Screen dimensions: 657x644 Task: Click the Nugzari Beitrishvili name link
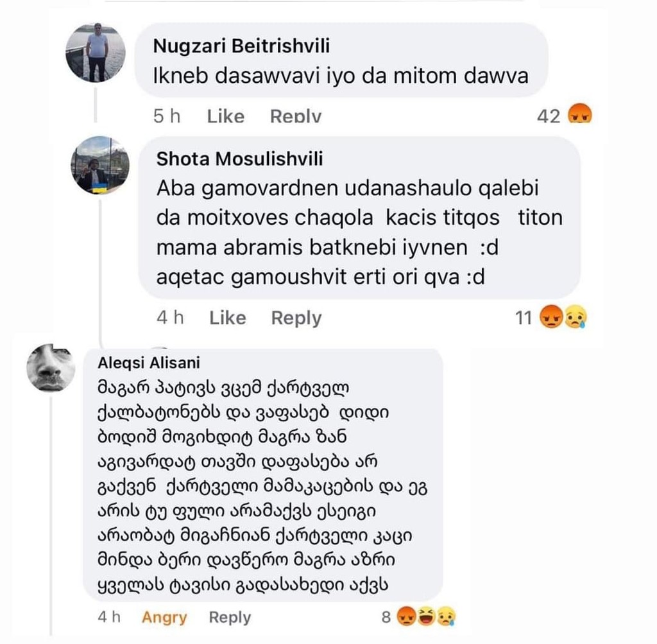243,46
